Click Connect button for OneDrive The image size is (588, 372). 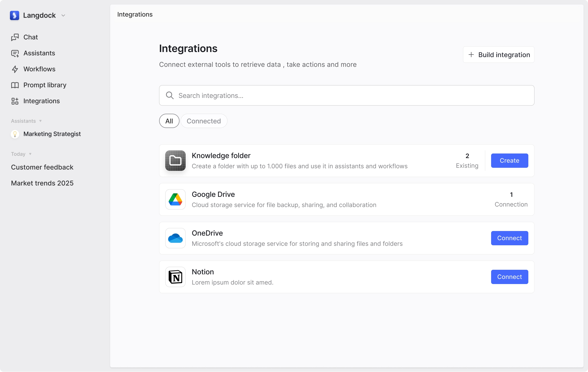(x=509, y=238)
